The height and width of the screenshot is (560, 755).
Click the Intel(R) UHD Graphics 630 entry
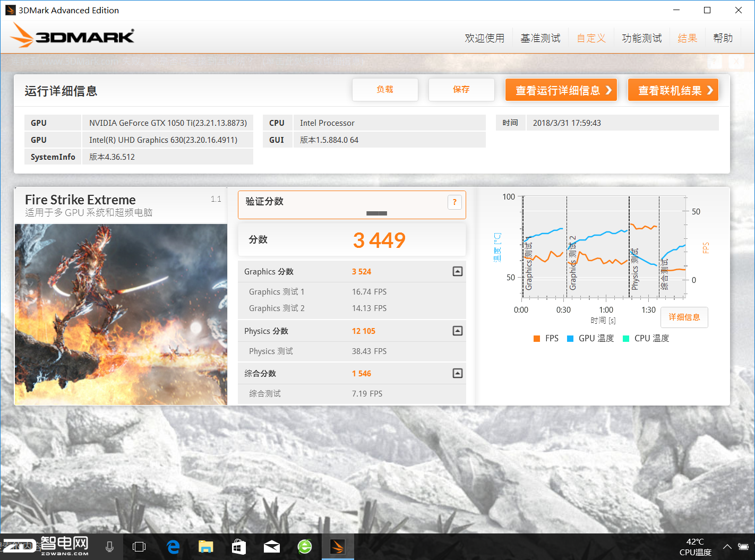[x=168, y=140]
